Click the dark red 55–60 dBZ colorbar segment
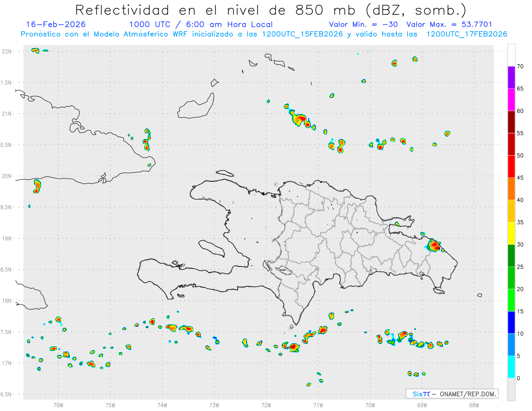This screenshot has height=411, width=532. coord(511,122)
